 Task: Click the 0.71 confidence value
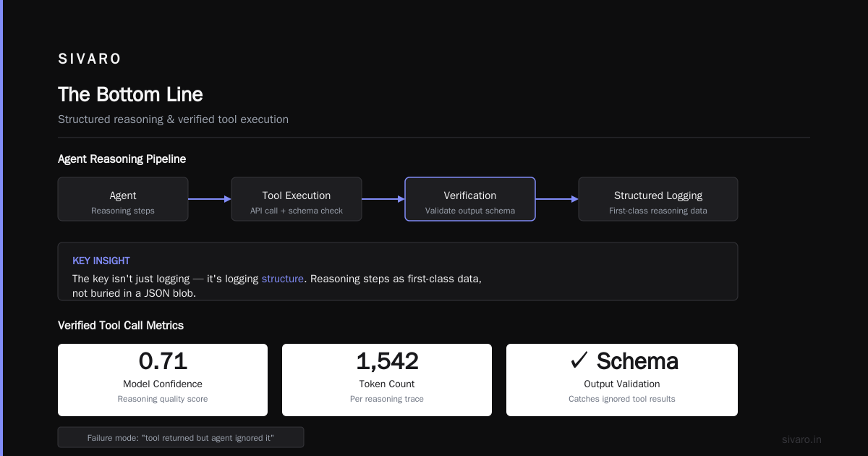click(x=163, y=360)
